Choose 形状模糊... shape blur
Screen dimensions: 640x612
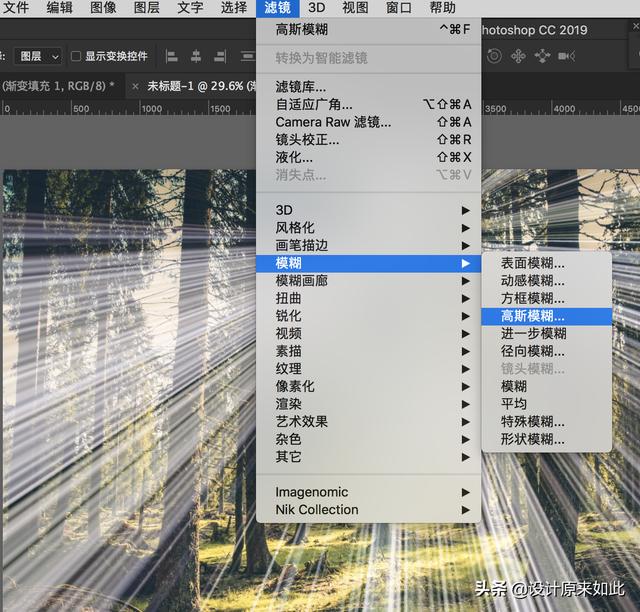547,439
